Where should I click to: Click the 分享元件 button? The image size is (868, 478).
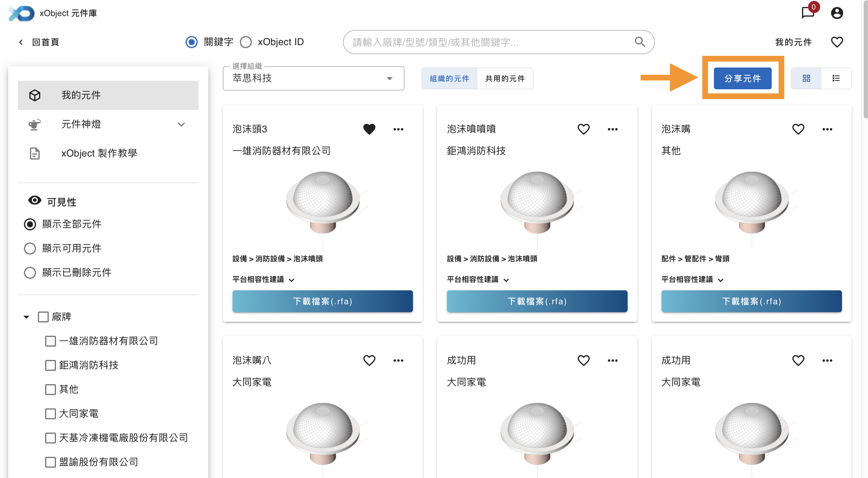742,78
